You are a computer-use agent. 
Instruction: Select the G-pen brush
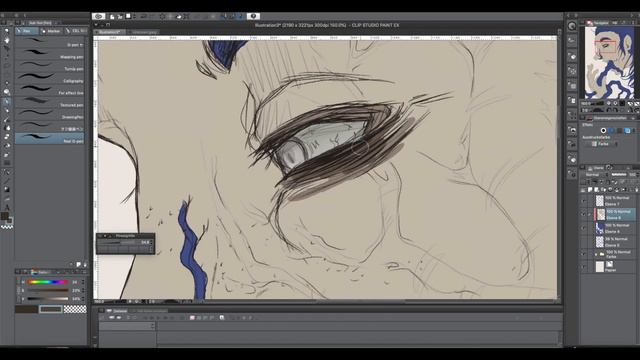click(x=50, y=43)
